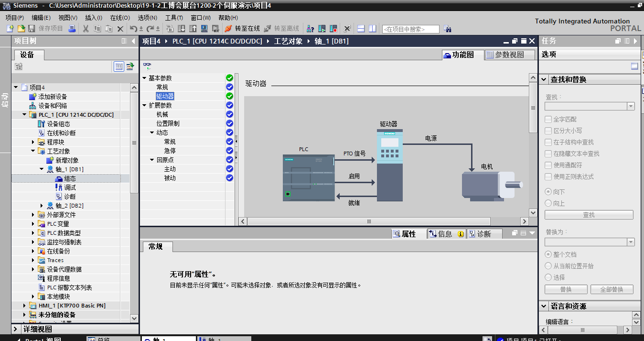Screen dimensions: 644x341
Task: Click the delete X icon in toolbar
Action: (x=120, y=29)
